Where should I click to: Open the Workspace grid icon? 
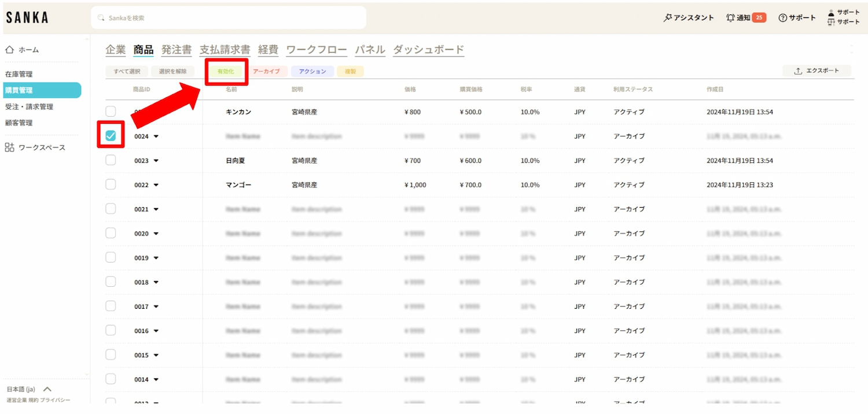tap(9, 147)
